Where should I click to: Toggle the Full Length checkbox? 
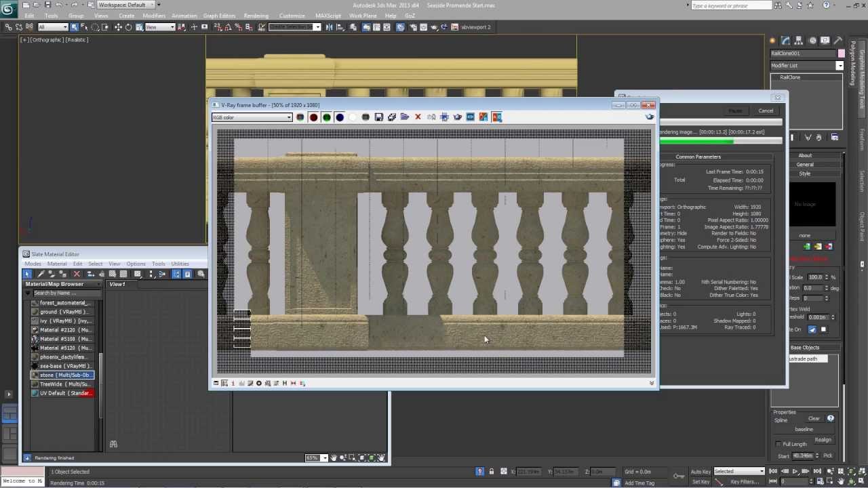pos(778,444)
